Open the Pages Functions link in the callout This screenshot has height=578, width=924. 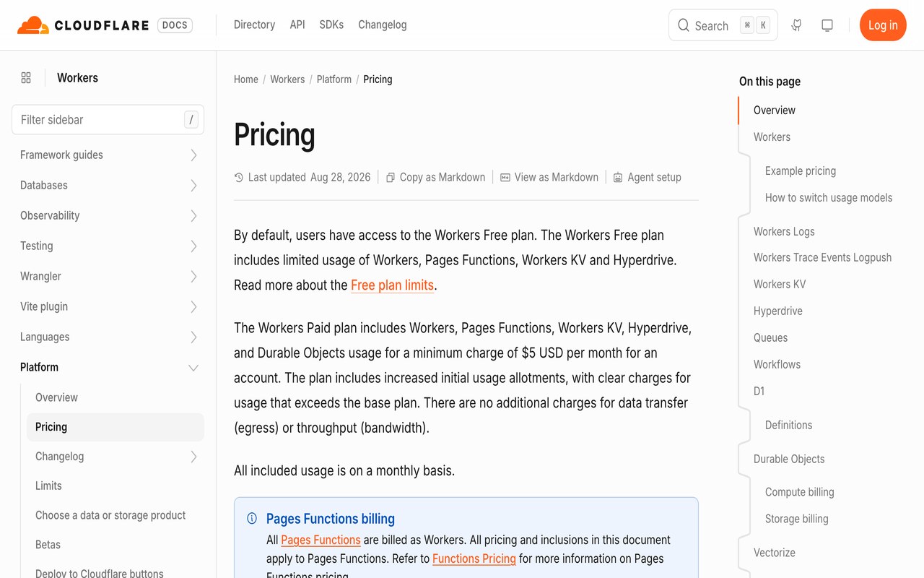pos(321,540)
